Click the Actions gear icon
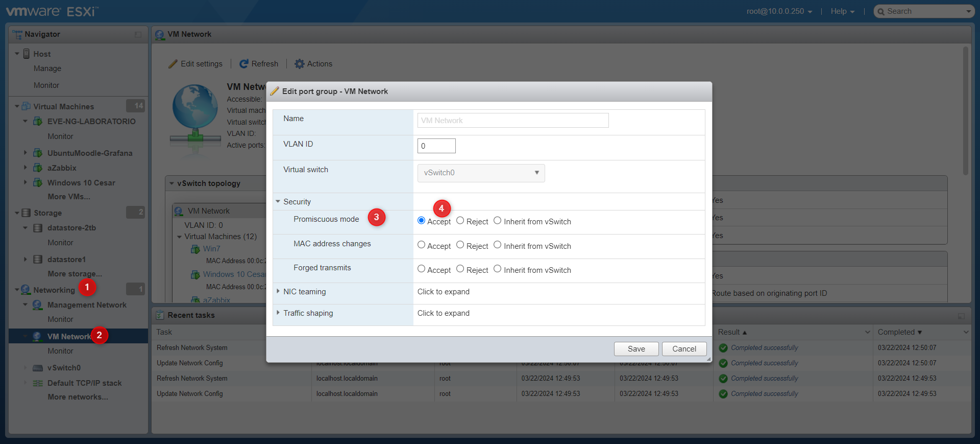This screenshot has width=980, height=444. (300, 64)
